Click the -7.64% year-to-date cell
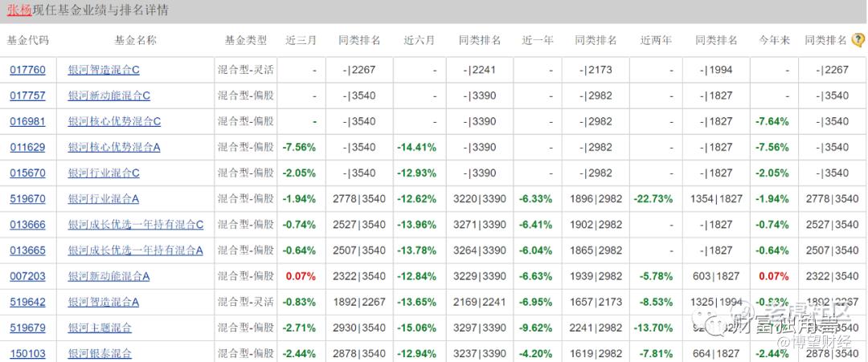Screen dimensions: 868x362 tap(772, 121)
